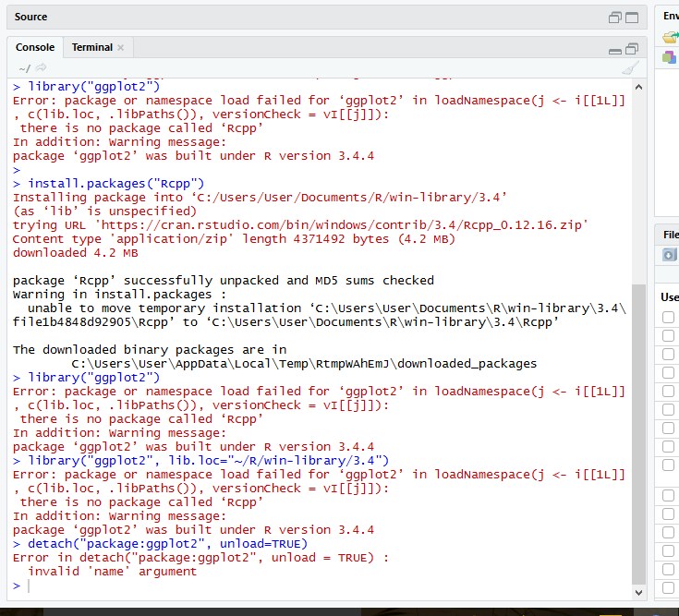This screenshot has width=679, height=616.
Task: Open the Environment tab
Action: click(x=671, y=16)
